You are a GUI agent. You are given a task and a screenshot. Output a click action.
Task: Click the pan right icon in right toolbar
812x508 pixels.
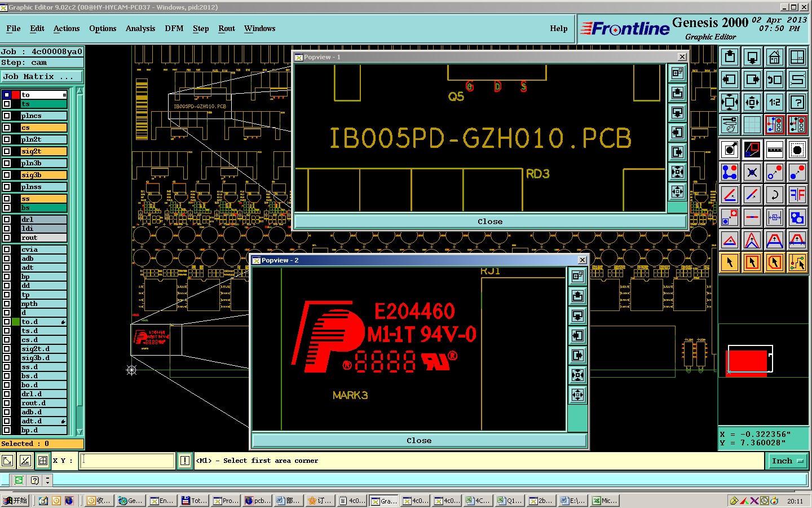click(752, 80)
